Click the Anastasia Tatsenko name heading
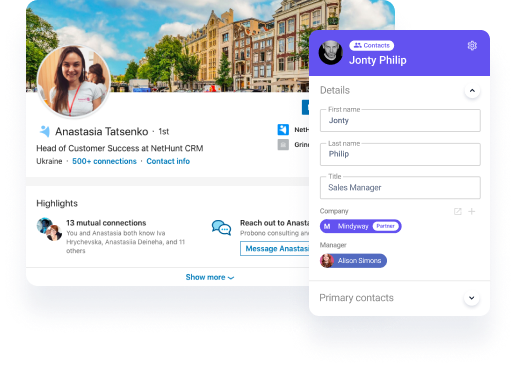This screenshot has height=368, width=516. coord(101,132)
